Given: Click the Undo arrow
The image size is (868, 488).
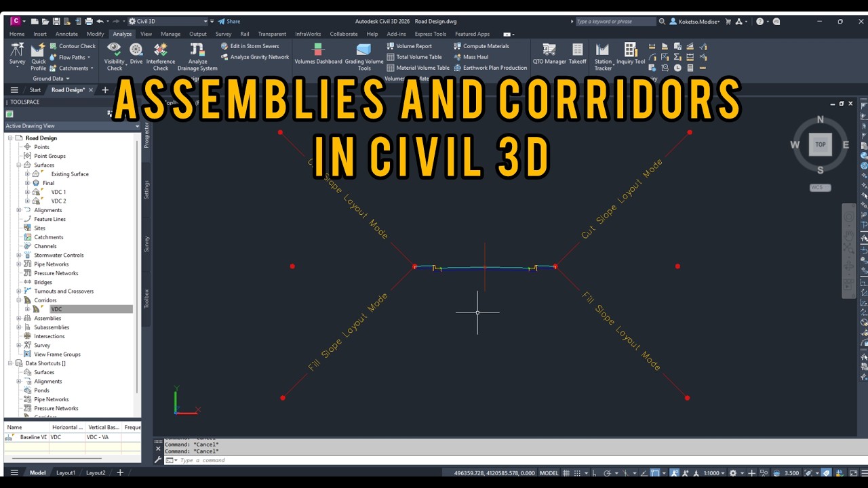Looking at the screenshot, I should pos(100,22).
